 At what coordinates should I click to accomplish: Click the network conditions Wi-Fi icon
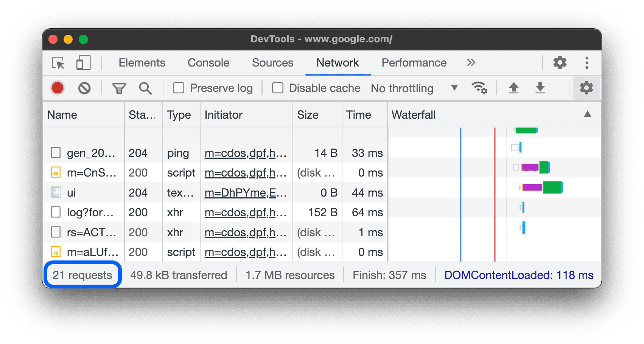click(479, 88)
